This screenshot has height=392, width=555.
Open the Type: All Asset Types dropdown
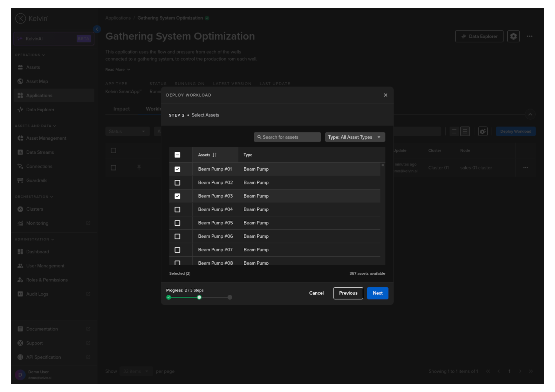click(x=355, y=137)
